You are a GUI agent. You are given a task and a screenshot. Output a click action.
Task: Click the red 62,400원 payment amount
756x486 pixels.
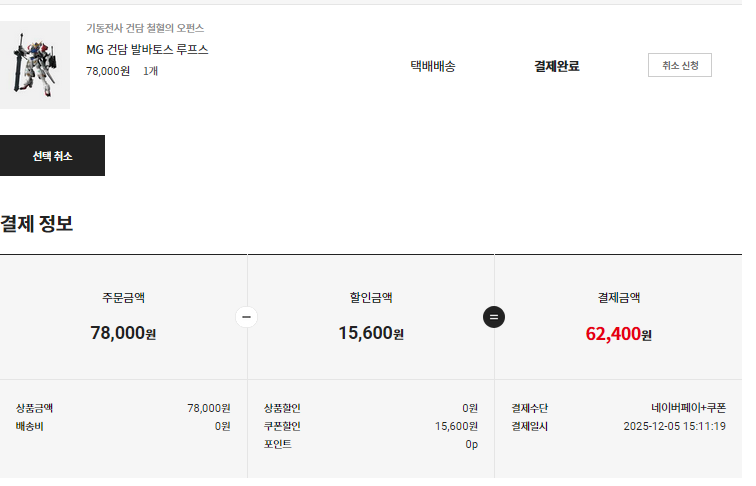(x=618, y=334)
